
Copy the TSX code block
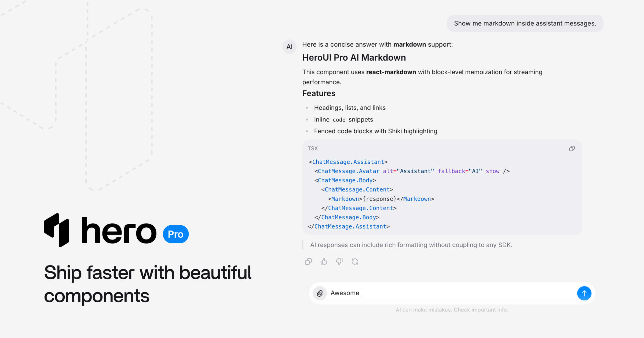[572, 149]
